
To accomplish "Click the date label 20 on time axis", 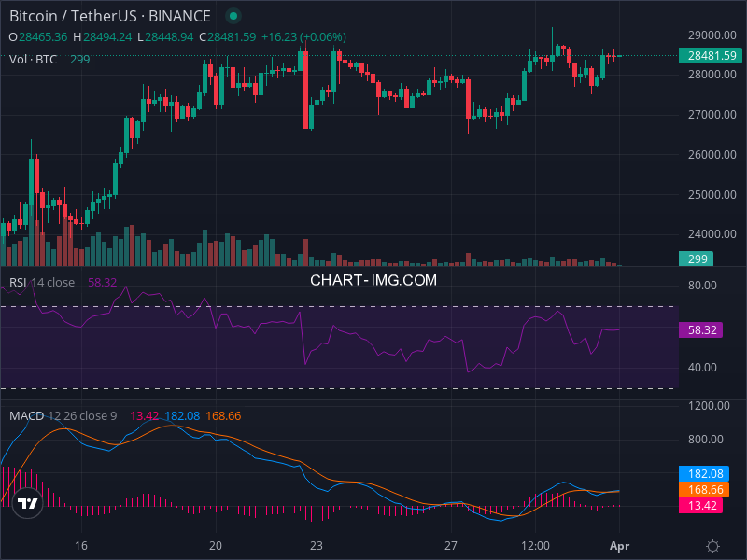I will point(216,546).
